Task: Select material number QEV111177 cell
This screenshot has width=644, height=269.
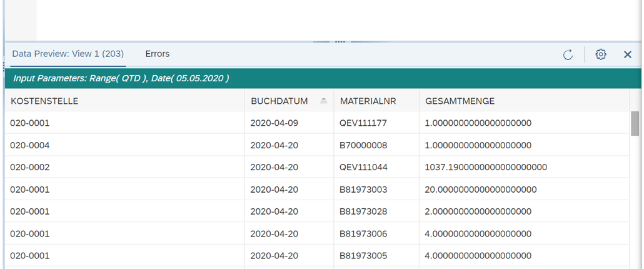Action: point(363,123)
